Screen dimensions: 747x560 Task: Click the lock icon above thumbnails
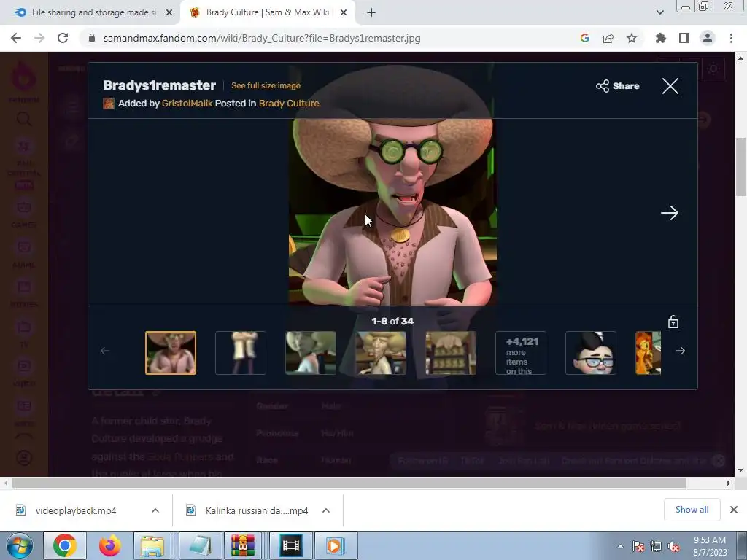(x=673, y=322)
